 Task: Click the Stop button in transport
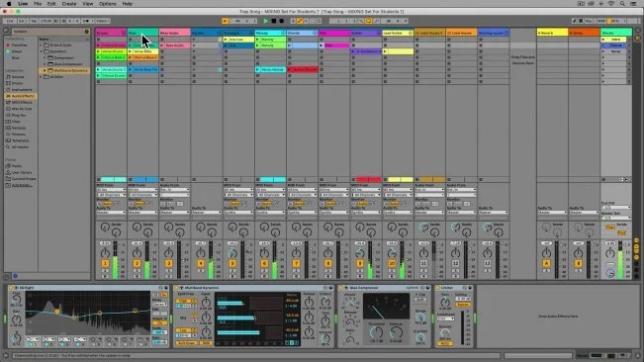coord(274,21)
